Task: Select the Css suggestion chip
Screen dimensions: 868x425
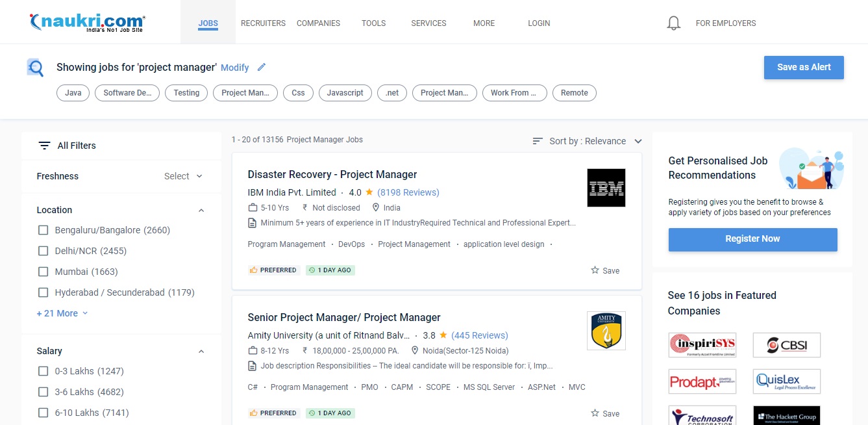Action: 298,93
